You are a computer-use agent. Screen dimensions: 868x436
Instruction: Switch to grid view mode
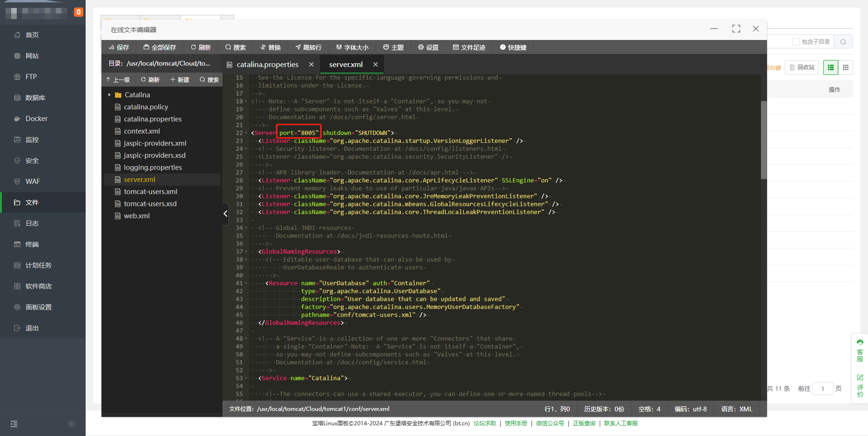pos(846,67)
